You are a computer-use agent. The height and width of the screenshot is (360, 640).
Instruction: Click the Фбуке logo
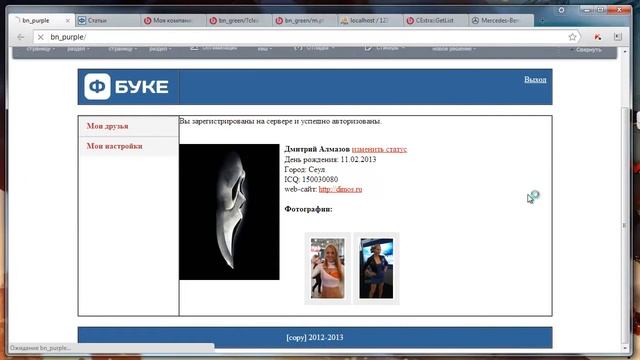[127, 87]
